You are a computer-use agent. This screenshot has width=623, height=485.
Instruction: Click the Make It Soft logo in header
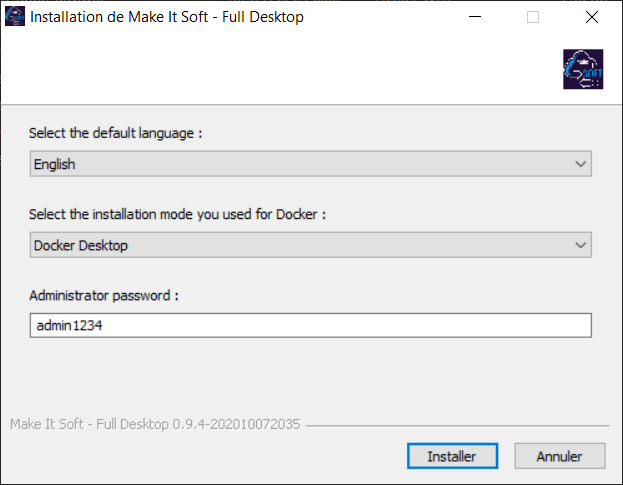(x=583, y=69)
